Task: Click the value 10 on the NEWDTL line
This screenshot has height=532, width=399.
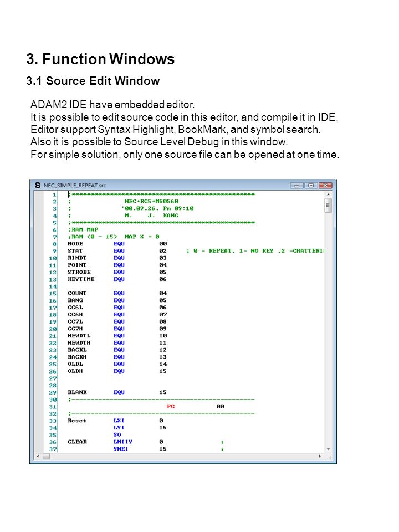Action: pos(163,336)
